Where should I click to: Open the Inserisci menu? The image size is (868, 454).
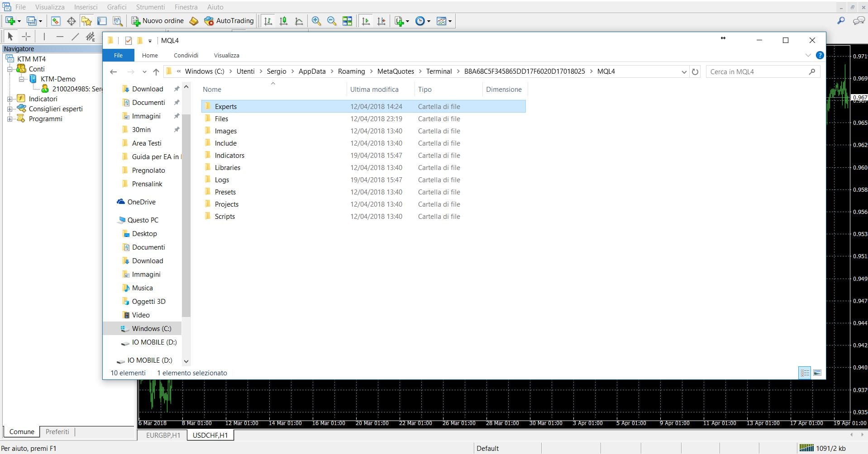[x=86, y=7]
